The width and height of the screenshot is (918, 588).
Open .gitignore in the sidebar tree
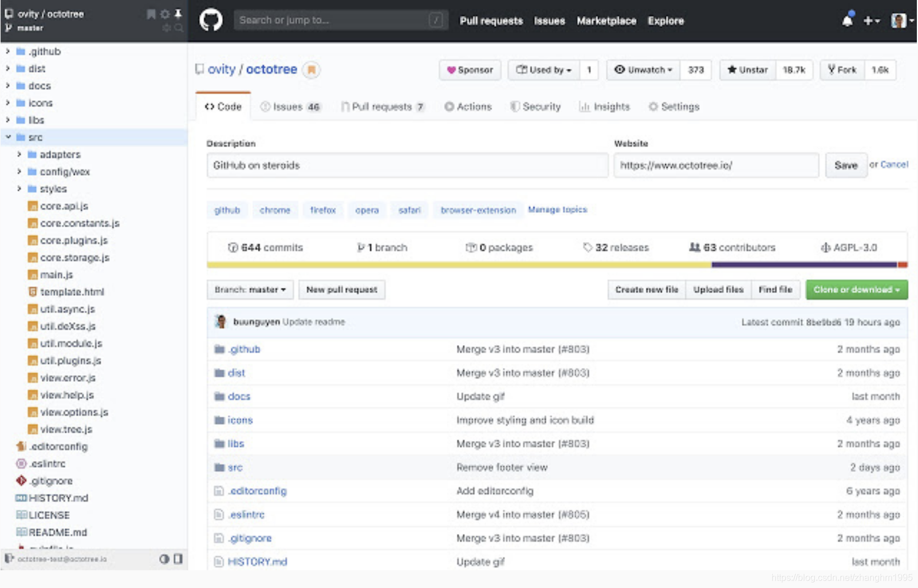click(50, 481)
